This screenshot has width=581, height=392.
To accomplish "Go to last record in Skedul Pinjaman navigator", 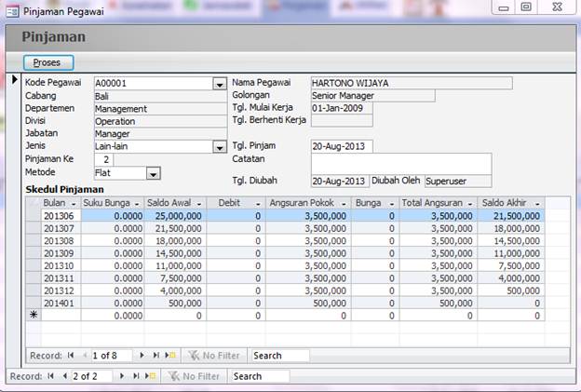I will (156, 356).
